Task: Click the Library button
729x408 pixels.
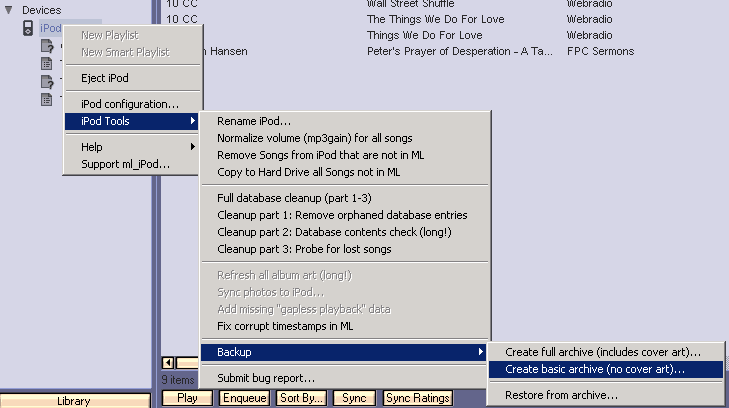Action: tap(75, 401)
